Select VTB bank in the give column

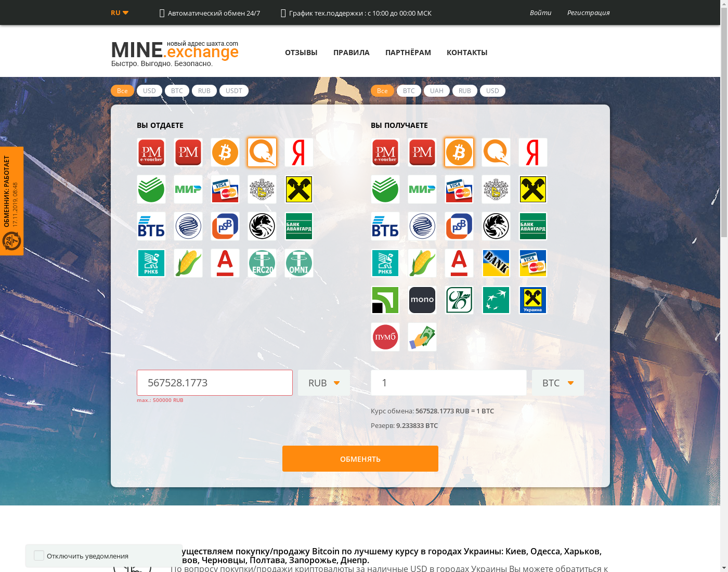tap(151, 226)
